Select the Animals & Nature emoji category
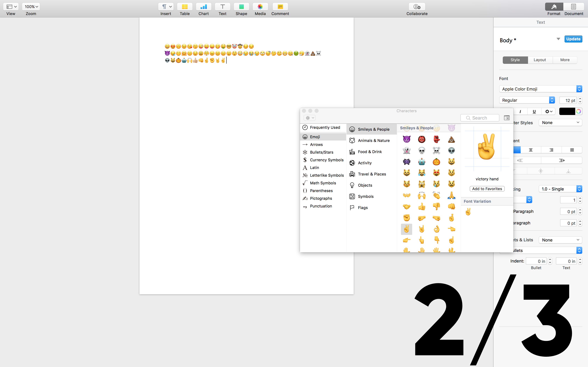Screen dimensions: 588x367 coord(373,140)
